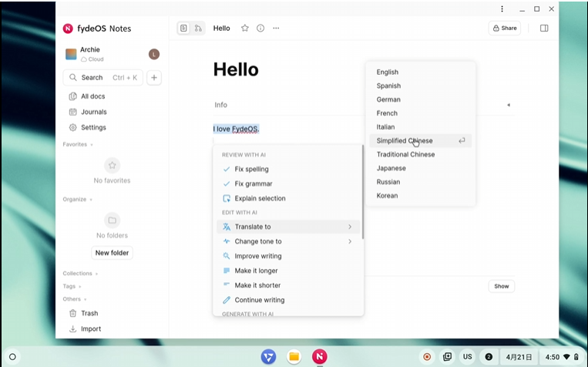Click the Hello page title heading
The image size is (588, 367).
pos(236,70)
